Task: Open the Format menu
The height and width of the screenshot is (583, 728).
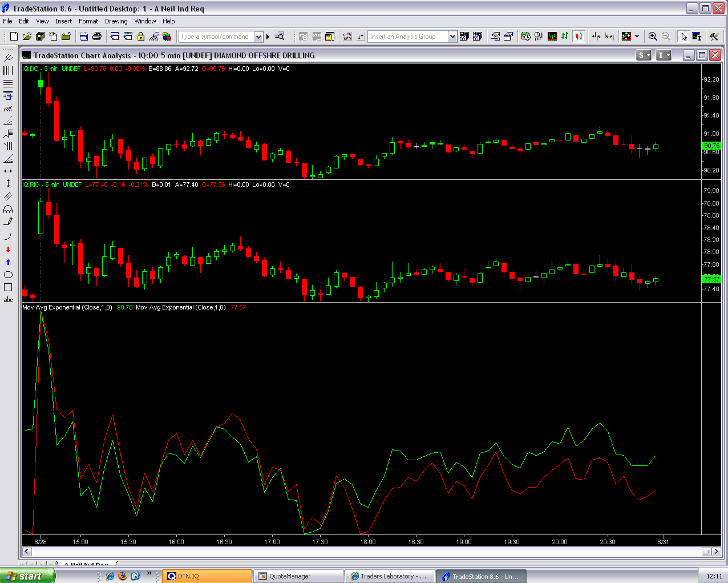Action: point(88,21)
